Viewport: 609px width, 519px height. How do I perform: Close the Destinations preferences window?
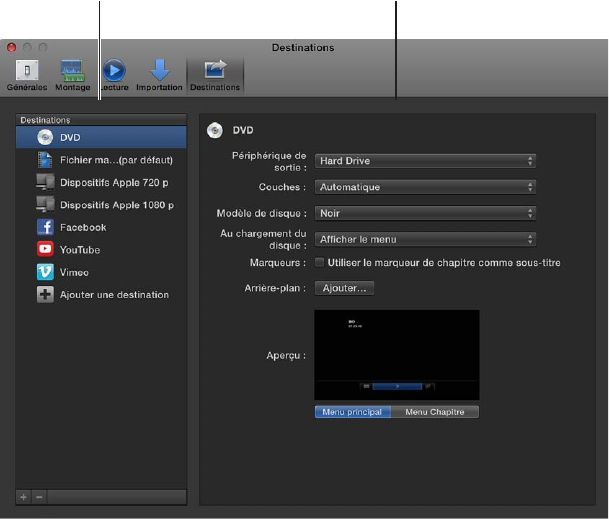tap(12, 47)
